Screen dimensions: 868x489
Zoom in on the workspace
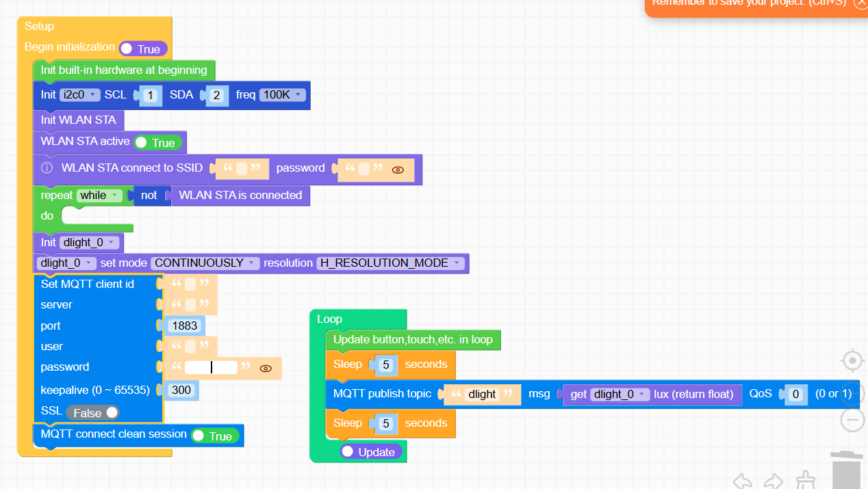coord(852,392)
